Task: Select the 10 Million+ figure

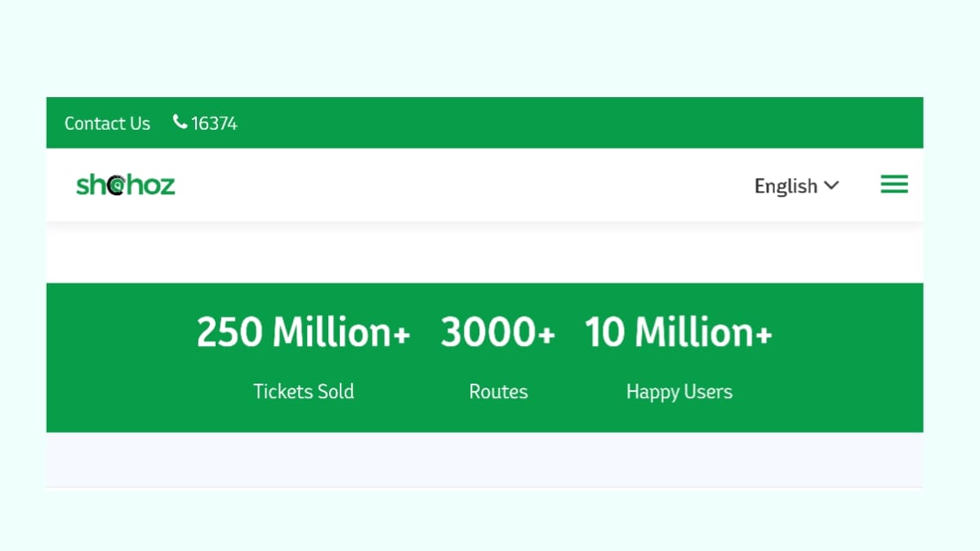Action: click(679, 332)
